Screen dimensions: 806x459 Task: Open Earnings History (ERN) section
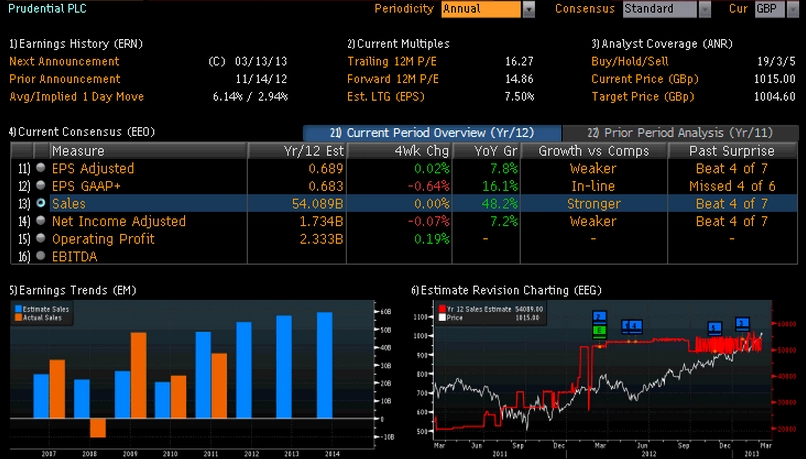76,44
